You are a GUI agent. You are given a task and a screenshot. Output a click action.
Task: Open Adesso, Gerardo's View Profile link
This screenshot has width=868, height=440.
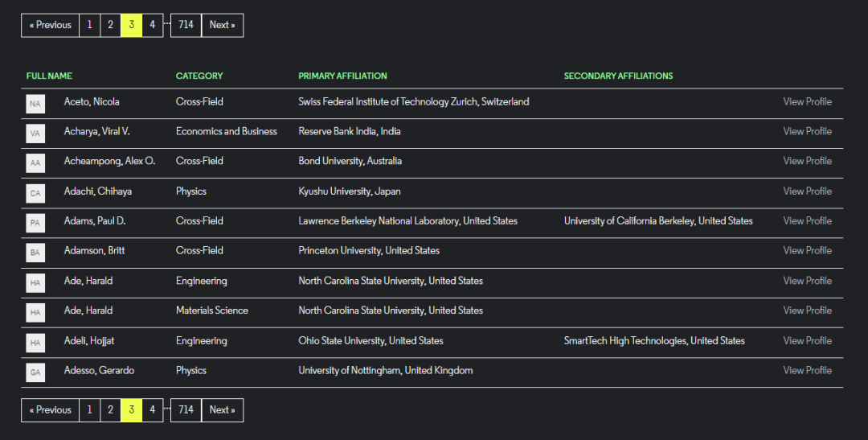pyautogui.click(x=807, y=371)
